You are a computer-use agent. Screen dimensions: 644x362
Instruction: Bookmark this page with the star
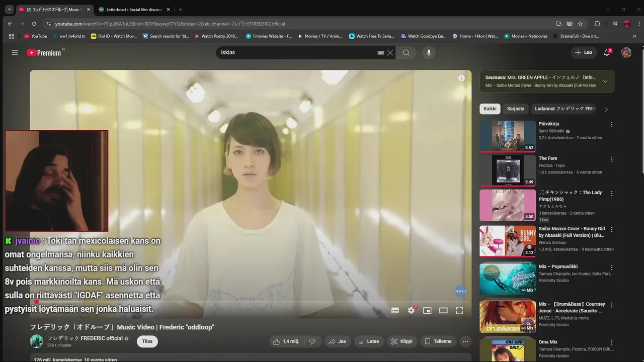pos(580,24)
